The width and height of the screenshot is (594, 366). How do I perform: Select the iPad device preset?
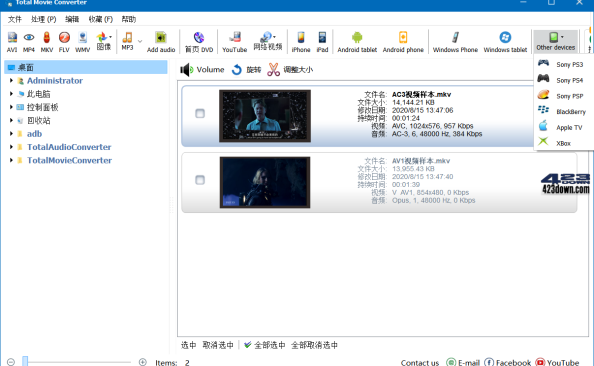click(322, 42)
